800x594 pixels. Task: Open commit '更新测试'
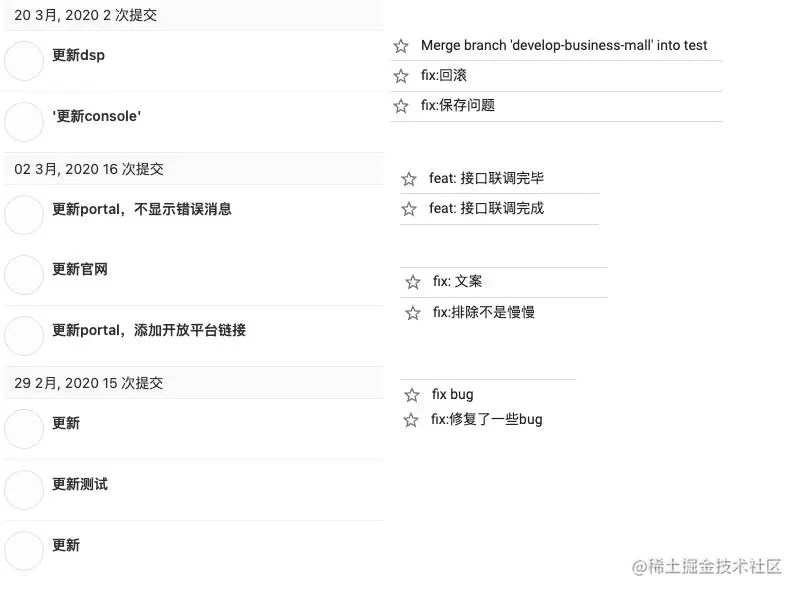point(80,484)
